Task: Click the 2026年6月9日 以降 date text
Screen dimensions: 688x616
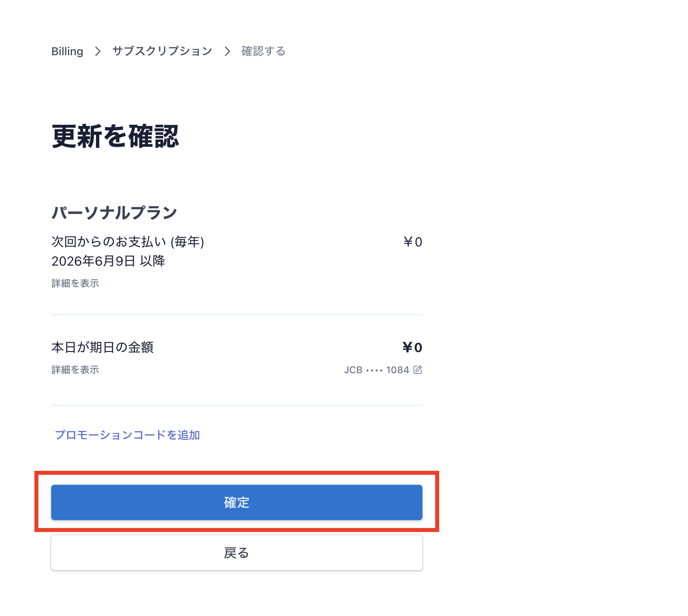Action: pos(108,261)
